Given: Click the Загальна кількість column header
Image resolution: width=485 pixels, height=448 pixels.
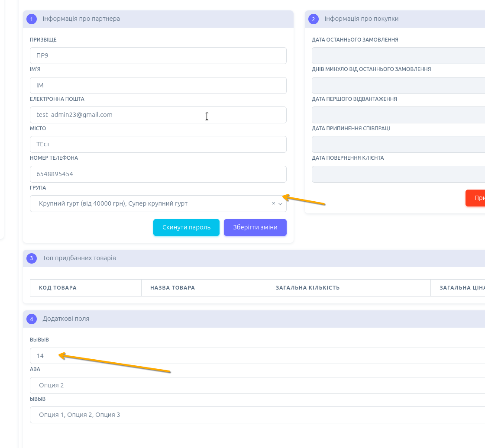Looking at the screenshot, I should (307, 288).
